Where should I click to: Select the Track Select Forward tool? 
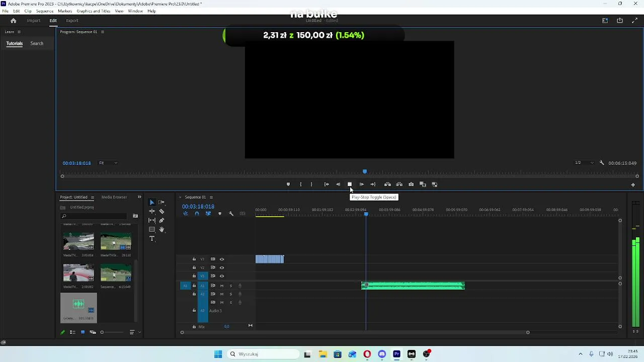(x=162, y=202)
